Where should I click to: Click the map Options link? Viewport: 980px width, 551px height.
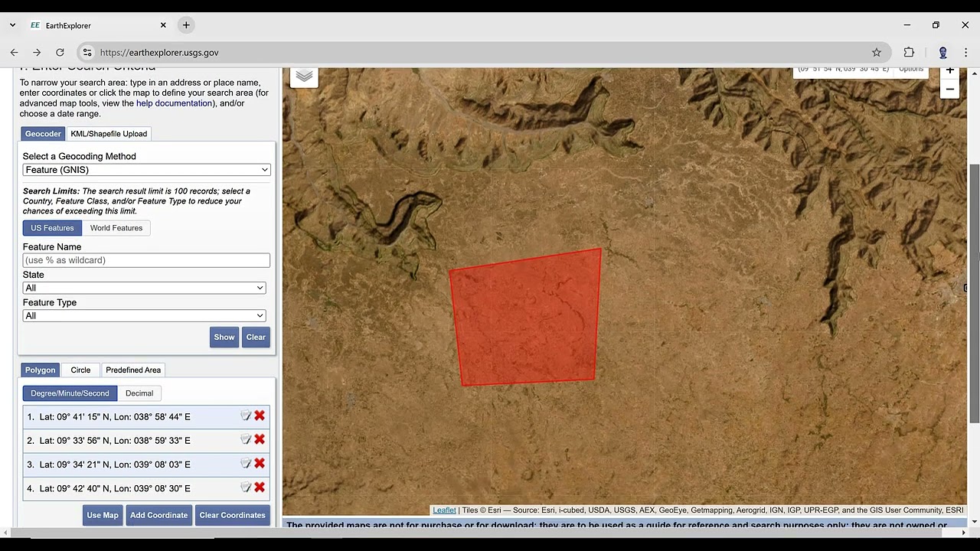pos(911,70)
